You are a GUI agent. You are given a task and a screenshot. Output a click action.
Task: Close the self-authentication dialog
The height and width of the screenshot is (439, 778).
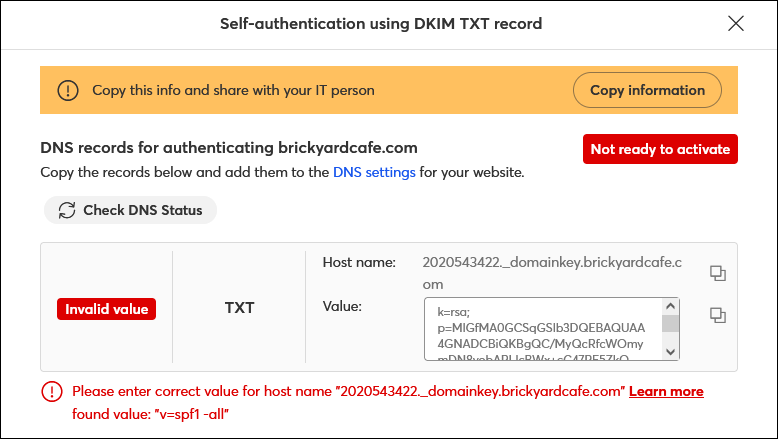[x=736, y=23]
